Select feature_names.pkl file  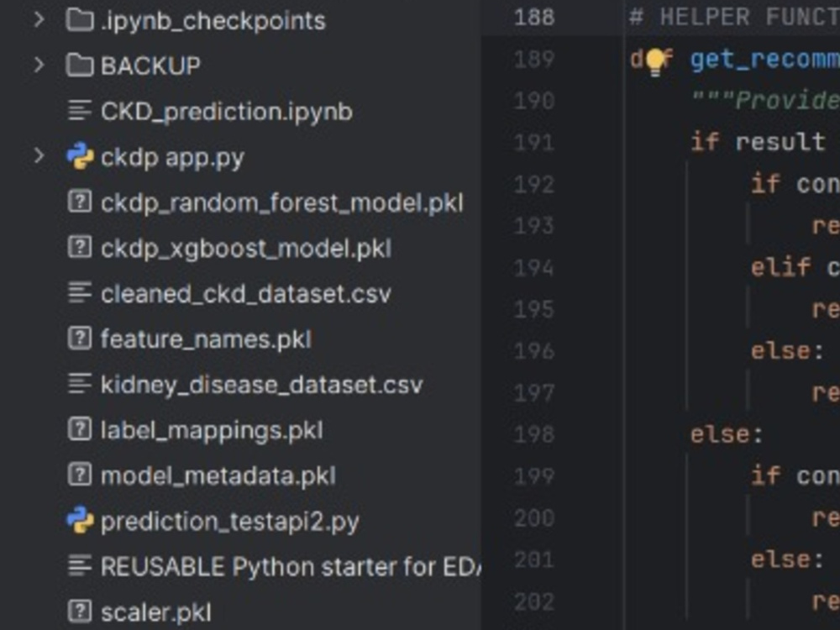pos(206,339)
